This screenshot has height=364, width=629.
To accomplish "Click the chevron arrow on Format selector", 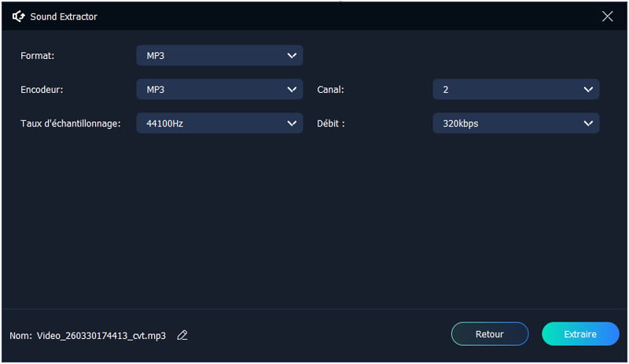I will tap(292, 56).
